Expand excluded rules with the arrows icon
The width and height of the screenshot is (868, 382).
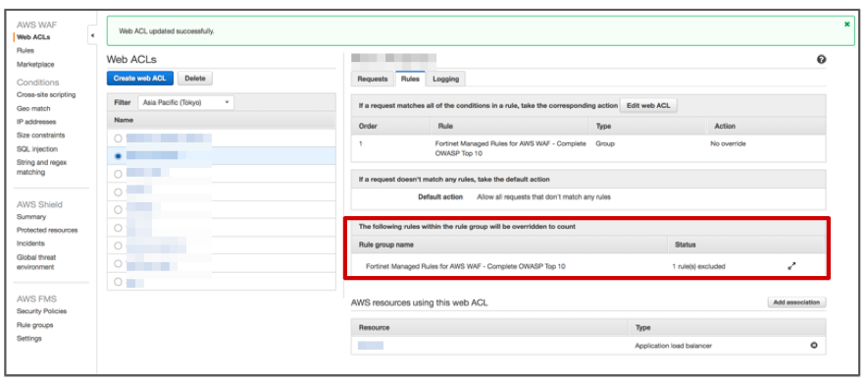click(x=791, y=266)
